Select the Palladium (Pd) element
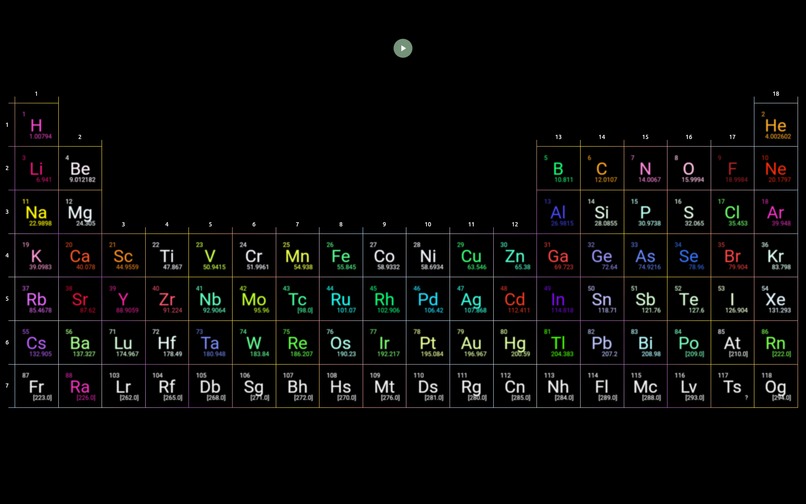806x504 pixels. [428, 299]
